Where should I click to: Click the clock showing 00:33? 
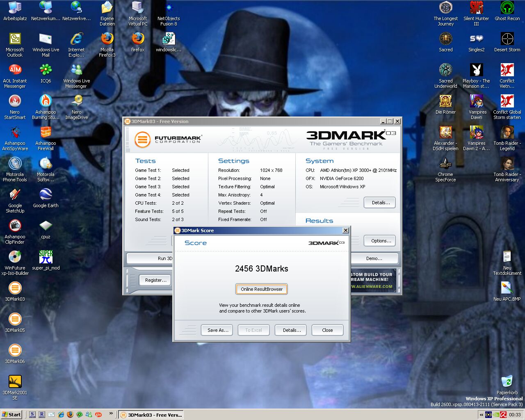tap(515, 415)
